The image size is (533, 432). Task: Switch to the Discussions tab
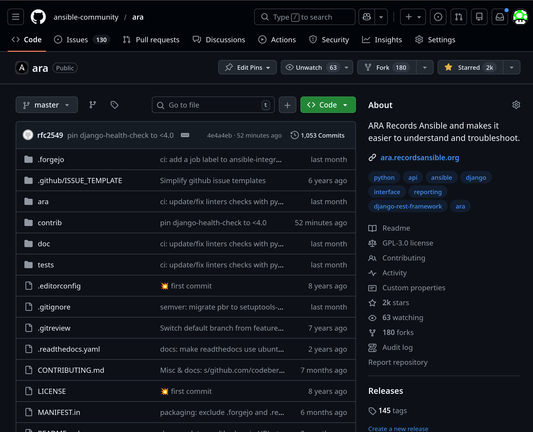[x=219, y=40]
